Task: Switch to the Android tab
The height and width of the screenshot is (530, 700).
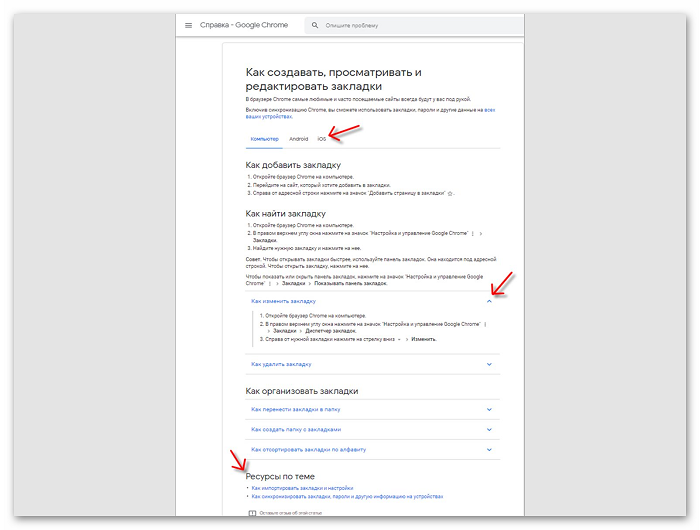Action: tap(299, 139)
